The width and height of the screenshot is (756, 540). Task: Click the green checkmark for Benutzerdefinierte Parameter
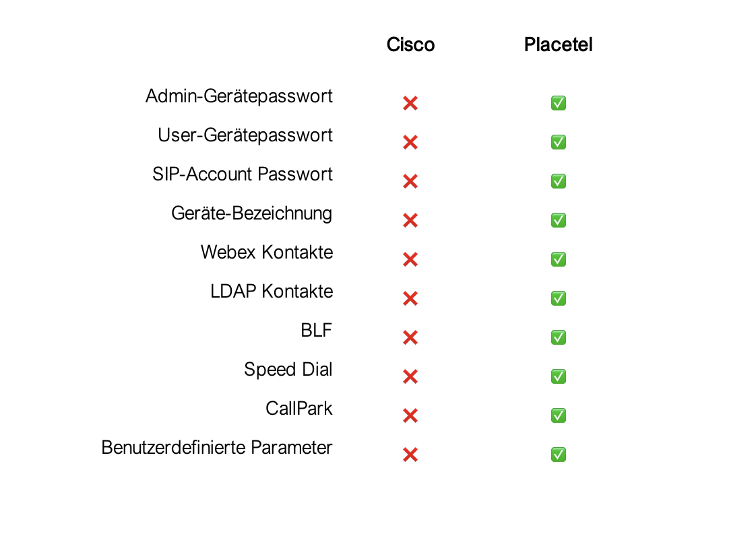(x=559, y=454)
